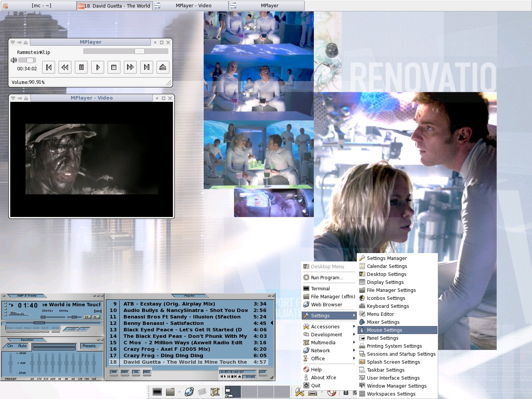Screen dimensions: 532x399
Task: Toggle the equalizer On button
Action: (x=10, y=346)
